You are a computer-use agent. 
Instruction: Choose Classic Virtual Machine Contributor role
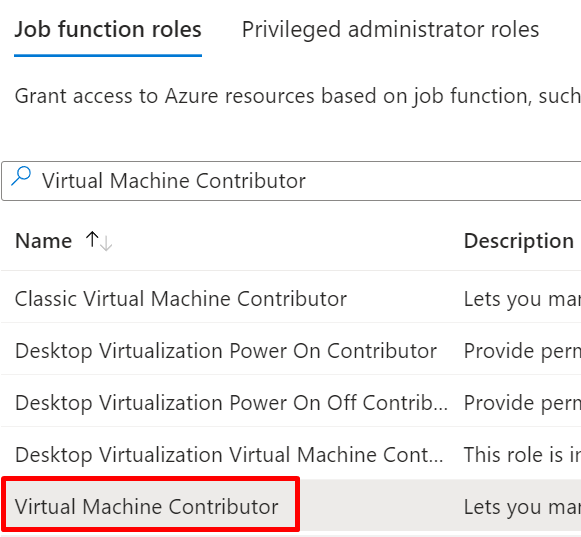pyautogui.click(x=181, y=299)
